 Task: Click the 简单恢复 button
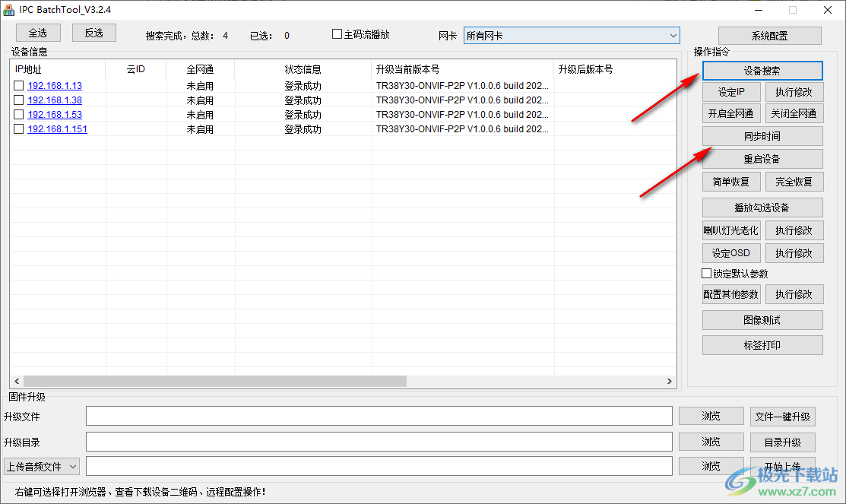(x=730, y=181)
